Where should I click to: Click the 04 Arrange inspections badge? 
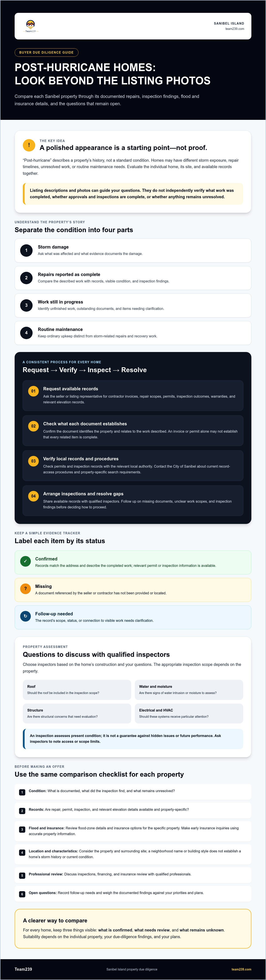[33, 496]
